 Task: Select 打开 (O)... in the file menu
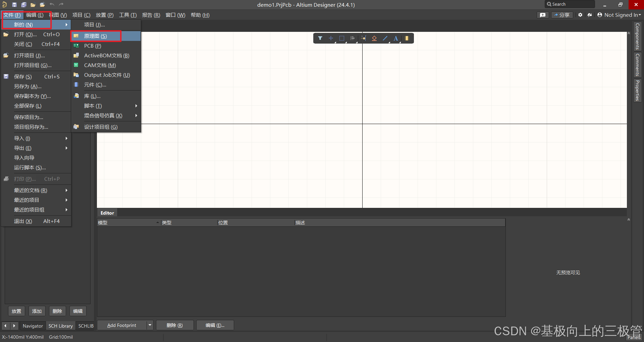pyautogui.click(x=36, y=35)
